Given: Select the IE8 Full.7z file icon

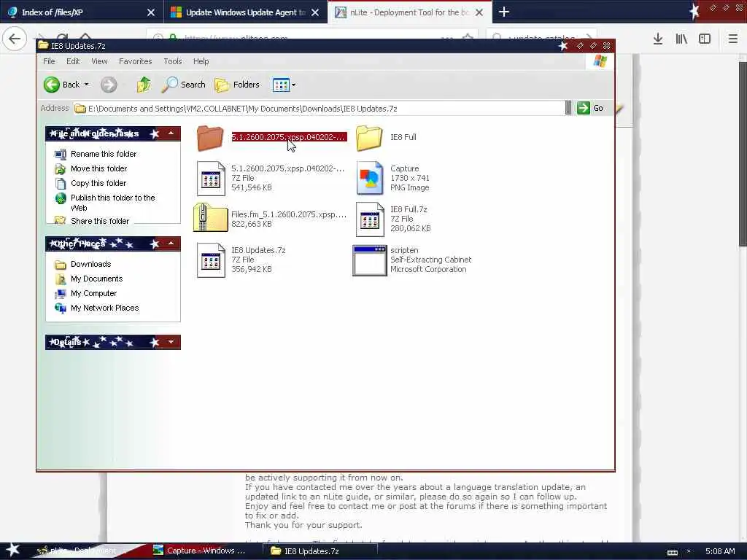Looking at the screenshot, I should click(370, 219).
